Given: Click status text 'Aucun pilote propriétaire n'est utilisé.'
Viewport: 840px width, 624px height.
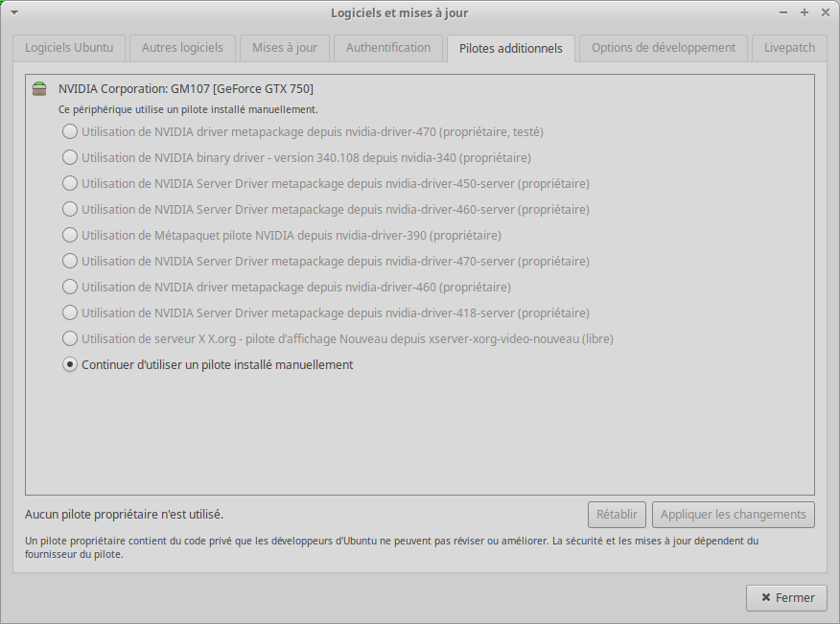Looking at the screenshot, I should click(x=125, y=514).
